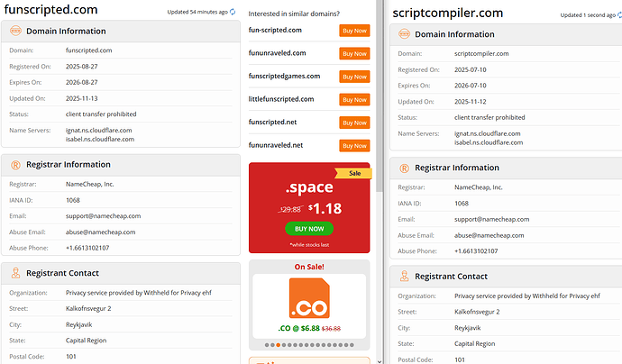Click the left pane vertical scrollbar thumb
622x364 pixels.
pos(380,96)
